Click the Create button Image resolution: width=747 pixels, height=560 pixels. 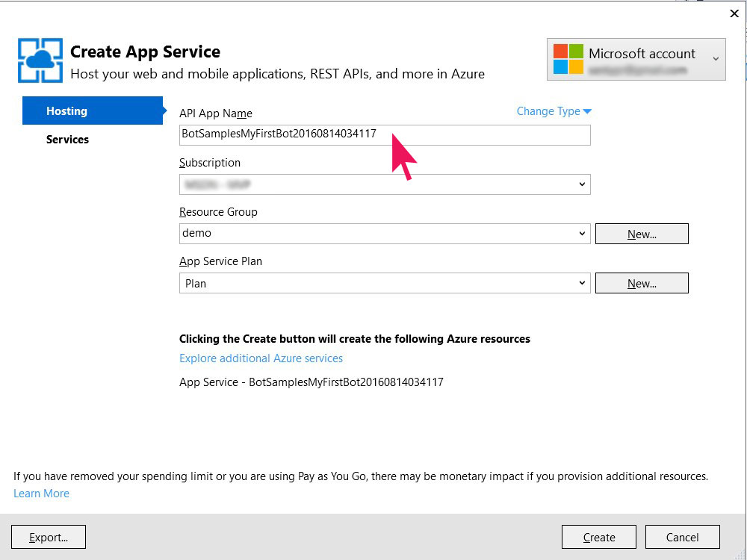pos(599,537)
